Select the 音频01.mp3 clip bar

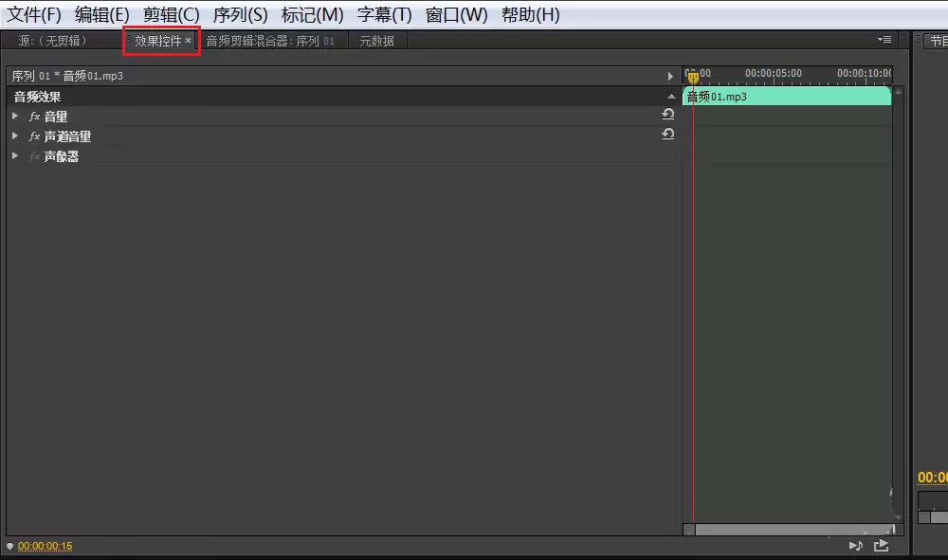pyautogui.click(x=787, y=96)
